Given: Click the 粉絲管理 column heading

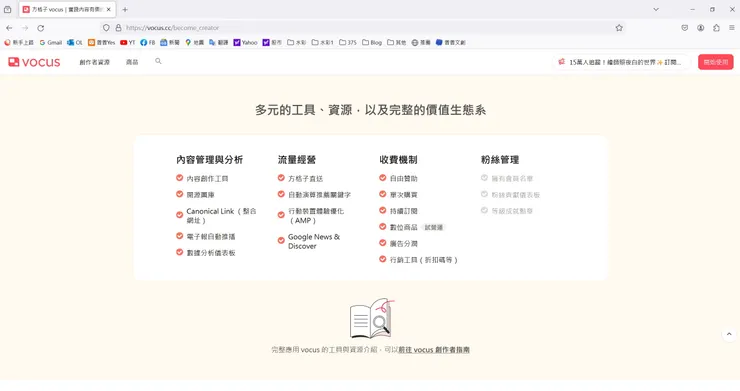Looking at the screenshot, I should (500, 160).
